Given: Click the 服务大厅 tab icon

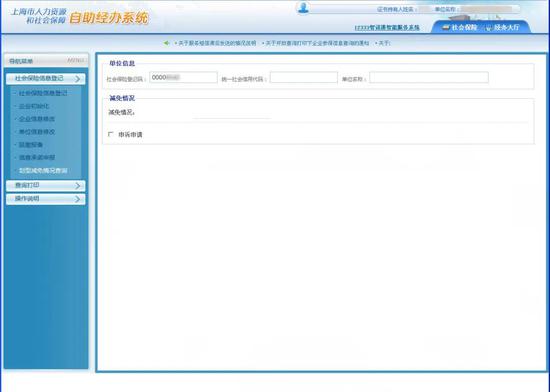Looking at the screenshot, I should [x=489, y=27].
